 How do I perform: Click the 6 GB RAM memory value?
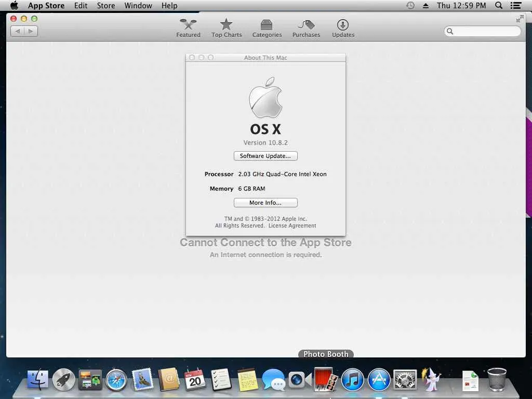(x=252, y=189)
